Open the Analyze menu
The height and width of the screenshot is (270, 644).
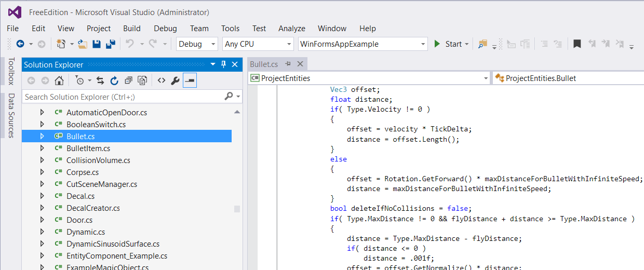tap(292, 29)
